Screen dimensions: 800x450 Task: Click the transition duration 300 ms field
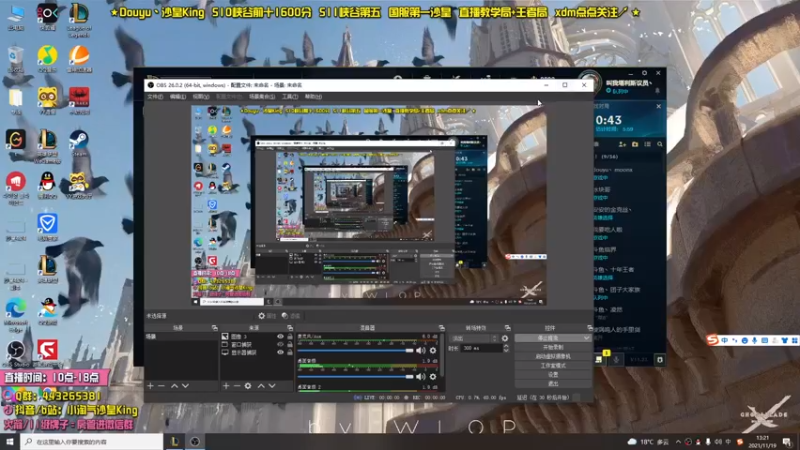[x=481, y=348]
